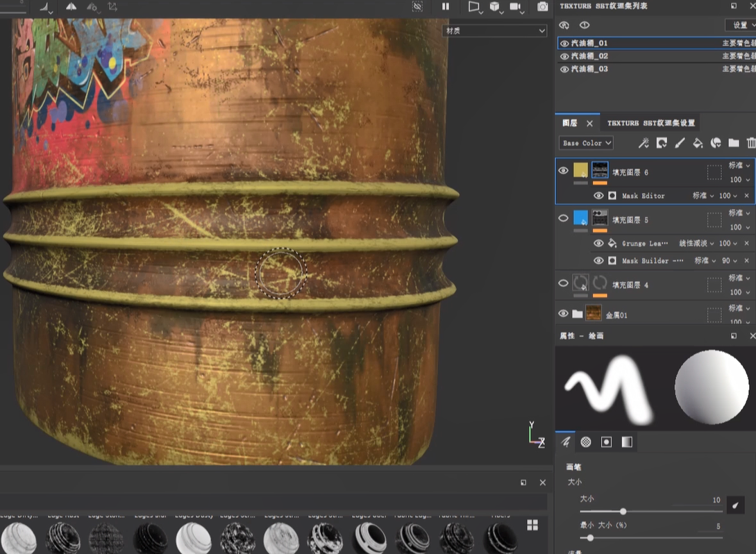Open the Base Color channel dropdown
The image size is (756, 554).
click(x=586, y=143)
